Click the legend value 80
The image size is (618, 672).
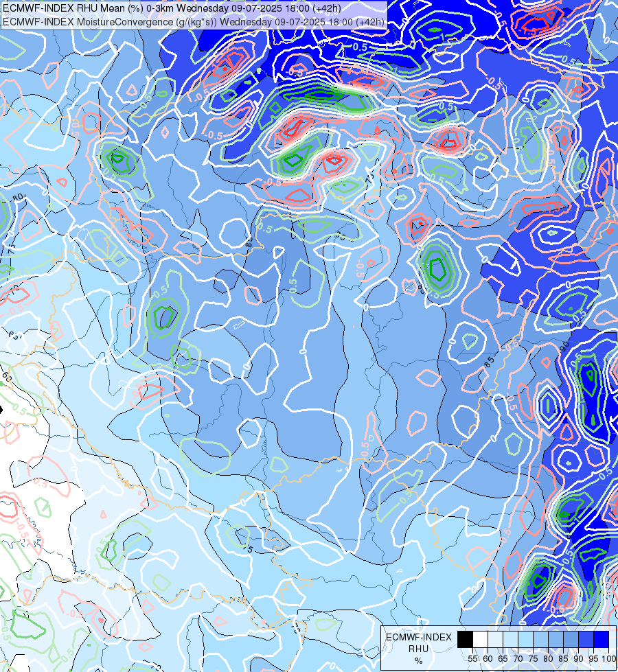click(x=549, y=659)
